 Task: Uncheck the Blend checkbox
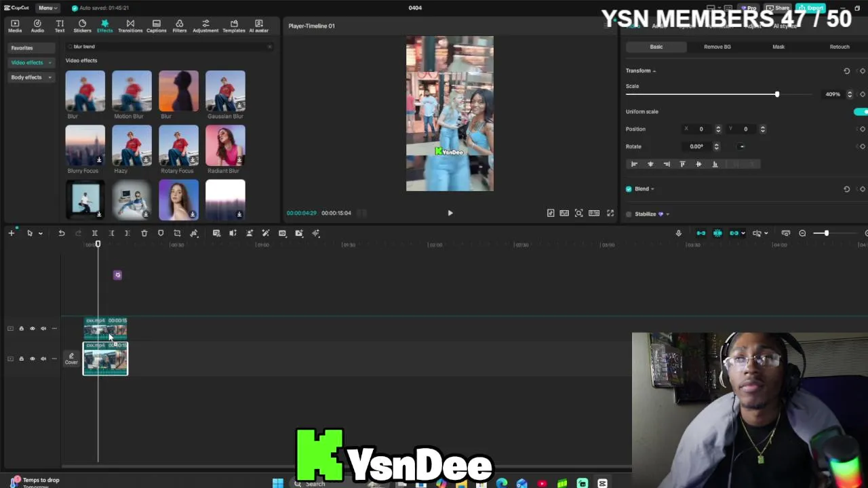629,189
